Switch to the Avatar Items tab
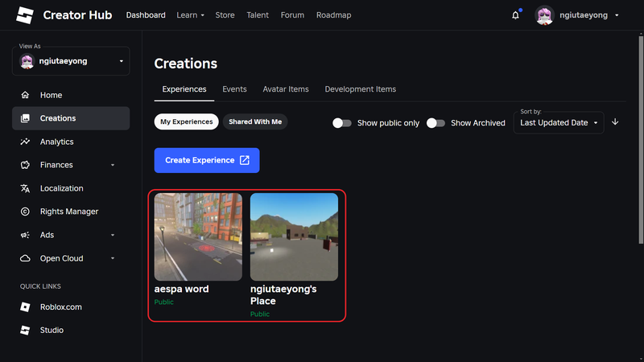Screen dimensions: 644x362 [x=286, y=89]
